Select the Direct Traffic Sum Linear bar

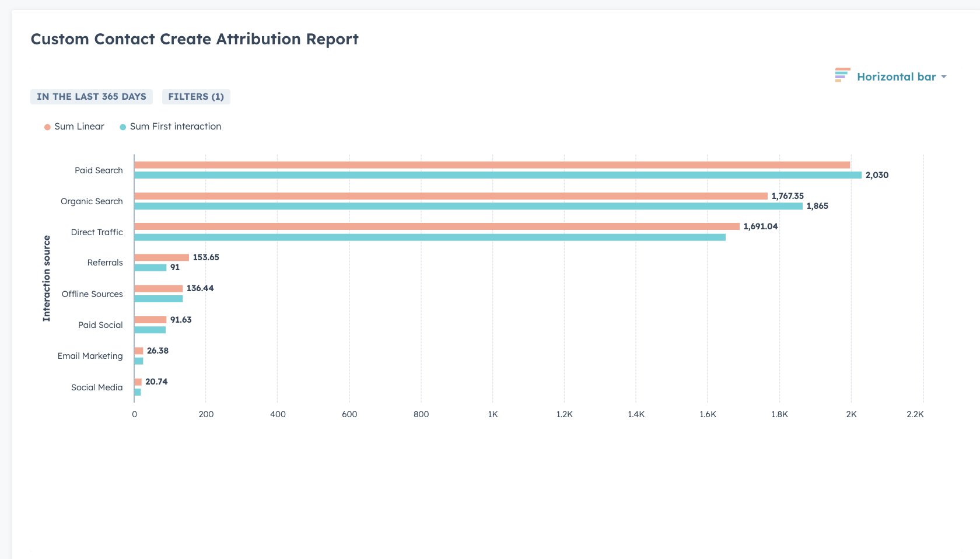(437, 226)
